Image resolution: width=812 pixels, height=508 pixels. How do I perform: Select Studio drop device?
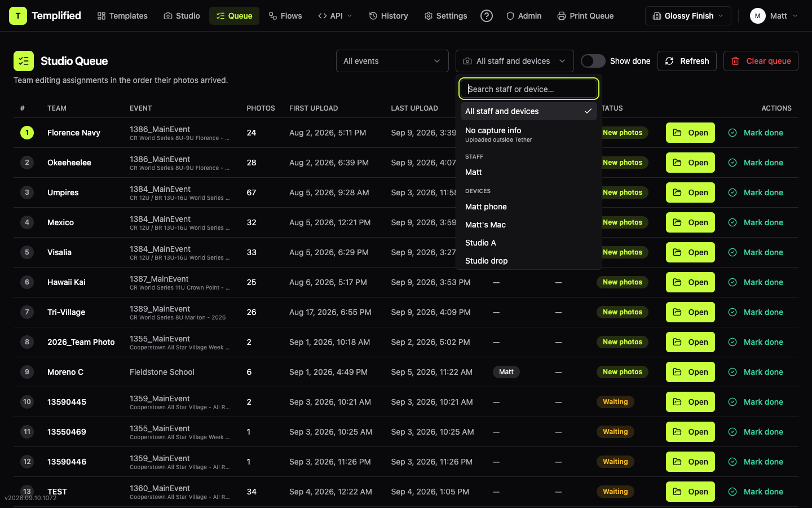529,261
